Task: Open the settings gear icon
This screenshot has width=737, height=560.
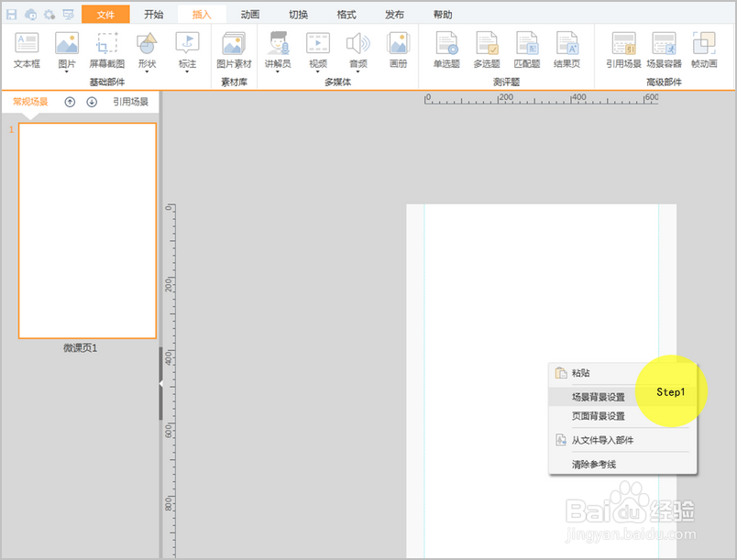Action: coord(49,15)
